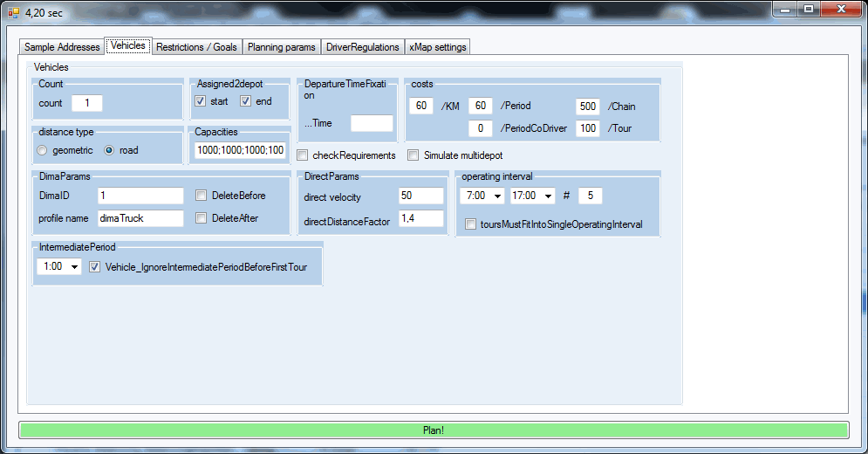Click the profile name text field

140,218
